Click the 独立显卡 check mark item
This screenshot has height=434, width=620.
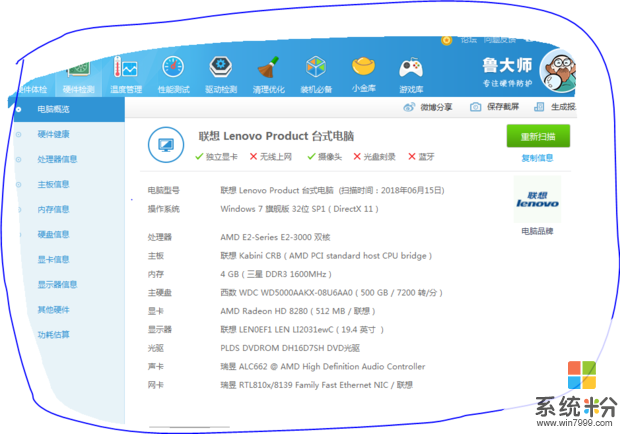click(217, 157)
